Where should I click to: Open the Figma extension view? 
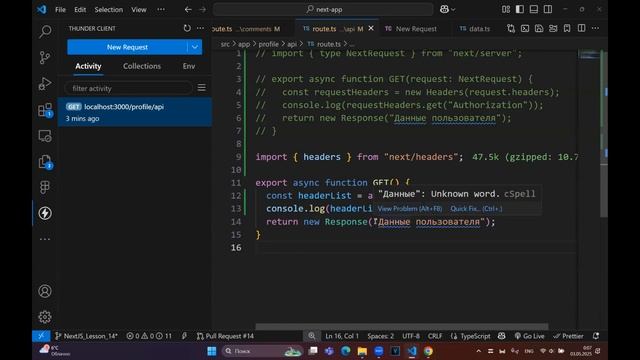pyautogui.click(x=45, y=187)
